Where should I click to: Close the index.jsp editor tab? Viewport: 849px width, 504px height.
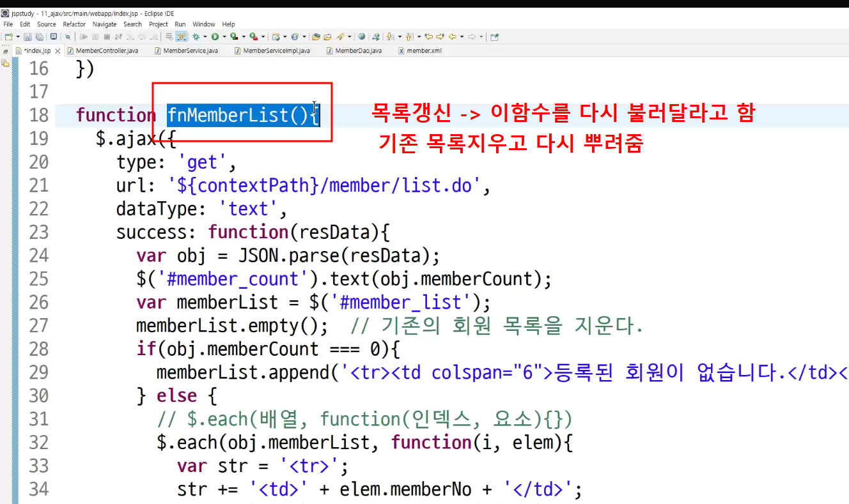tap(58, 51)
